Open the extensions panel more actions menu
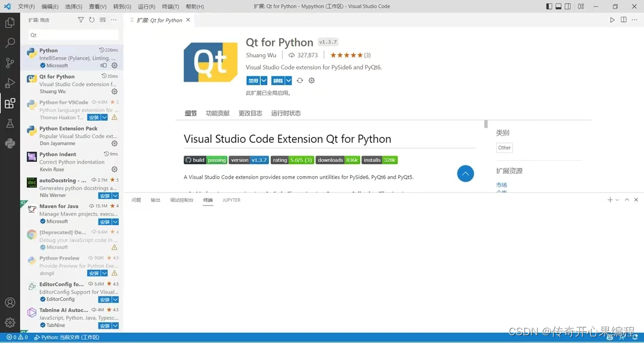The image size is (644, 343). [x=114, y=20]
